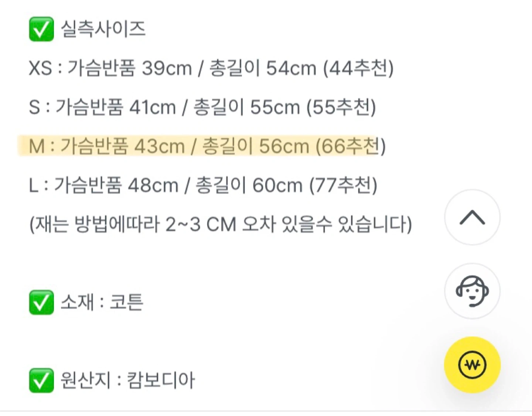Click the (55추천) recommendation text

pyautogui.click(x=341, y=107)
